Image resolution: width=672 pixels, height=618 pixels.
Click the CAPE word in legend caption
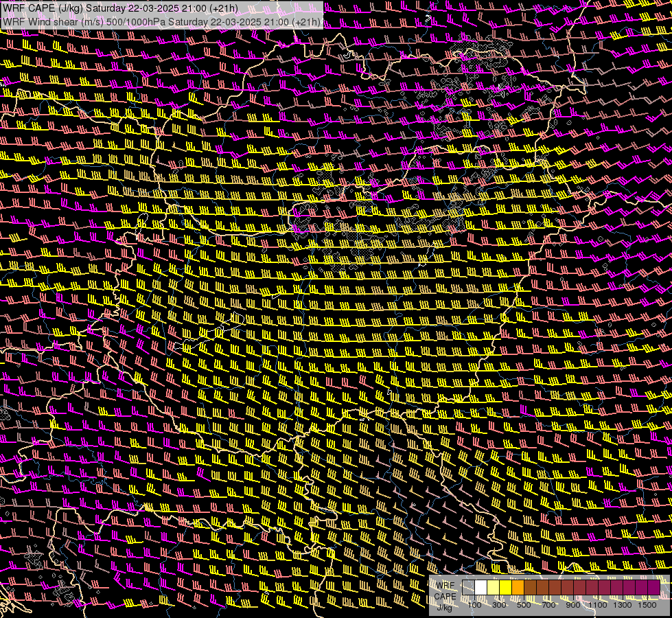click(445, 597)
